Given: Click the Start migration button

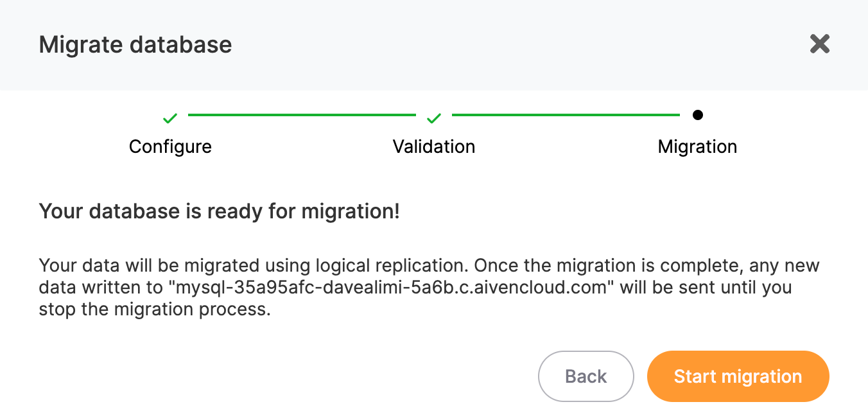Looking at the screenshot, I should [737, 376].
